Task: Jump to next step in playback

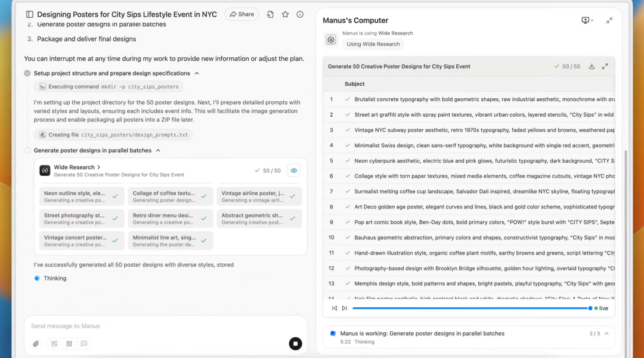Action: (x=345, y=309)
